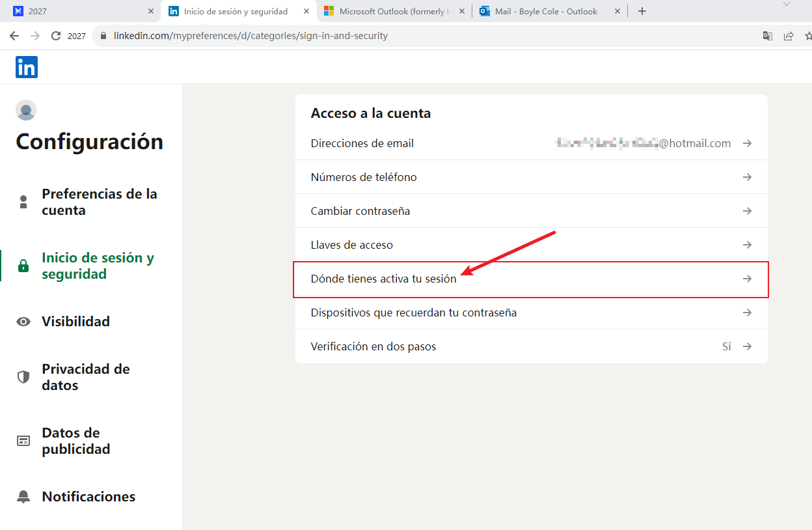Click the translate page icon in address bar
Screen dimensions: 812x530
[768, 36]
